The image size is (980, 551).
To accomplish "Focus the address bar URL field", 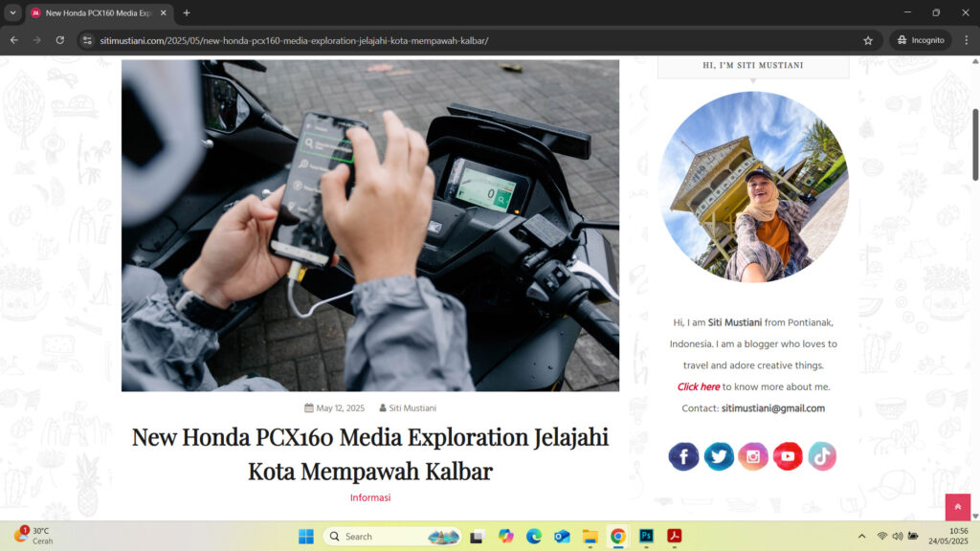I will (475, 40).
